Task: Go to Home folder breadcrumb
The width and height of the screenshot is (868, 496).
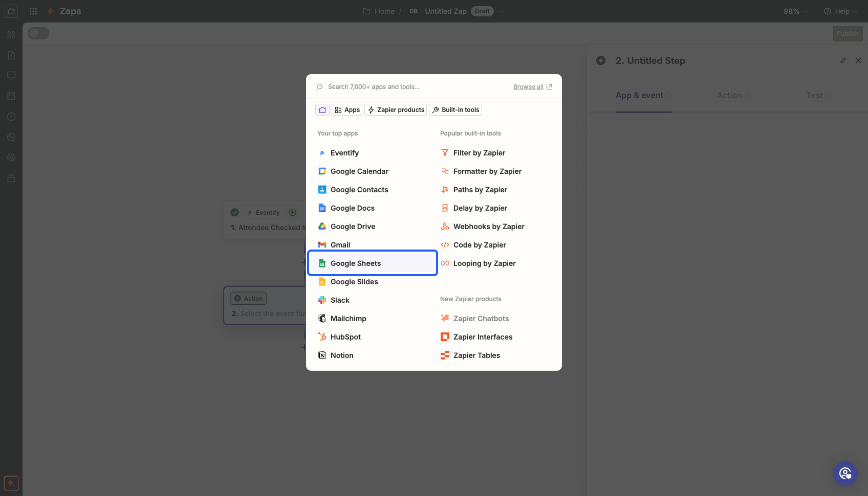Action: pyautogui.click(x=379, y=11)
